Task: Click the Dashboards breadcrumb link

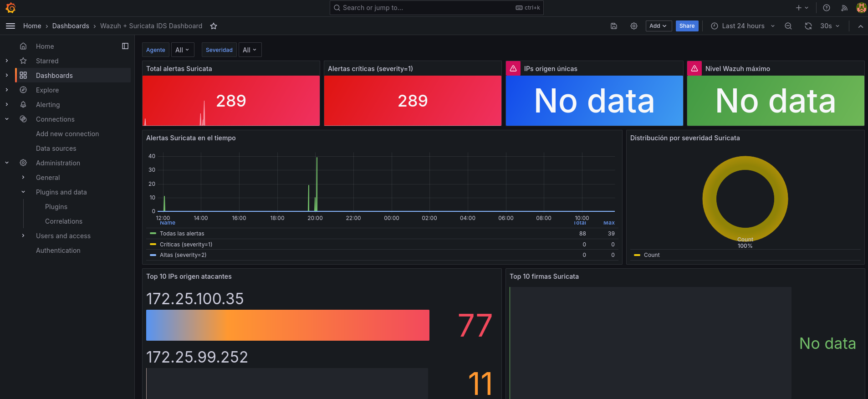Action: pos(71,26)
